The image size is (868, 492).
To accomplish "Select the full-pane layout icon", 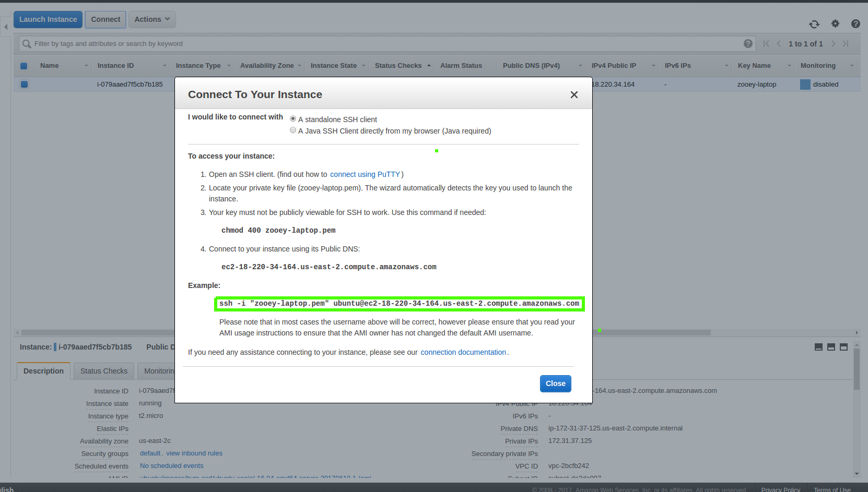I will pos(818,346).
